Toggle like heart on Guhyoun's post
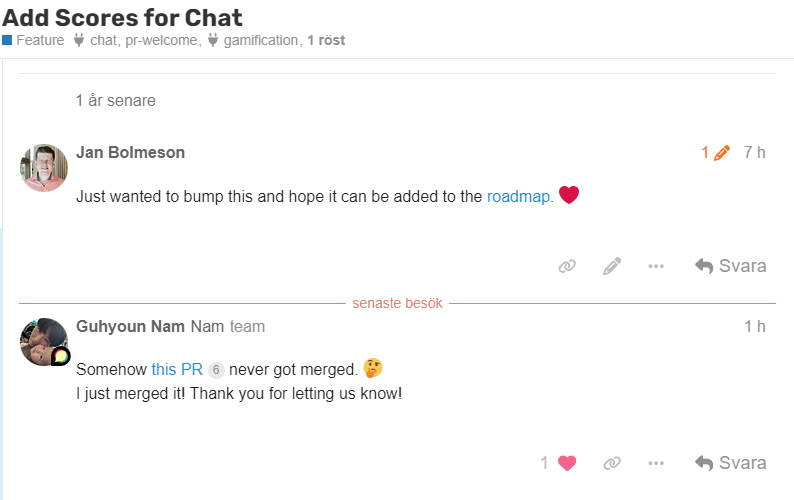This screenshot has width=794, height=500. [x=567, y=463]
